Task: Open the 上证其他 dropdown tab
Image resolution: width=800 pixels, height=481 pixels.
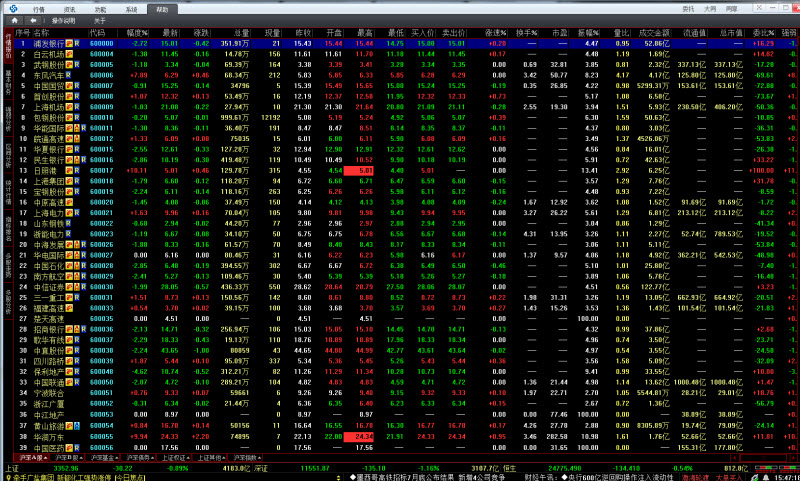Action: (211, 458)
